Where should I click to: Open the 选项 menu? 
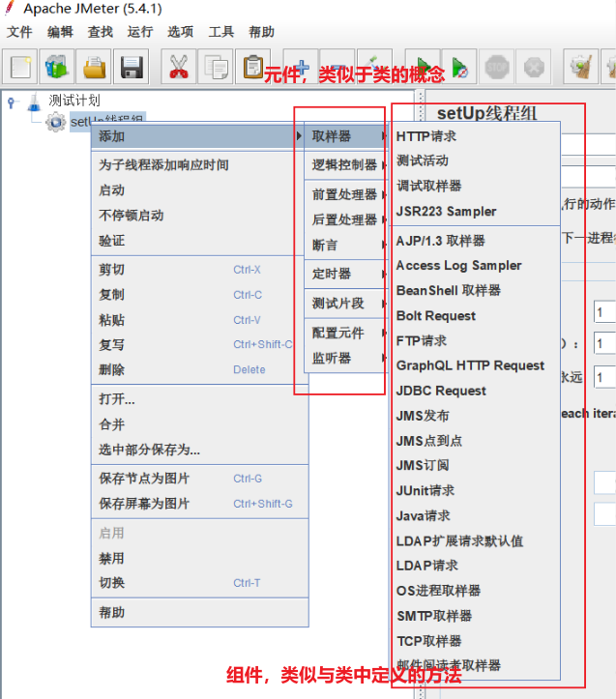pyautogui.click(x=181, y=32)
